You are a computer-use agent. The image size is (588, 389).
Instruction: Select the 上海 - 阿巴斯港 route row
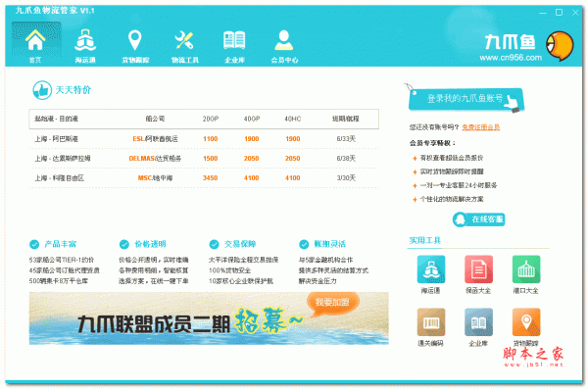[x=204, y=139]
